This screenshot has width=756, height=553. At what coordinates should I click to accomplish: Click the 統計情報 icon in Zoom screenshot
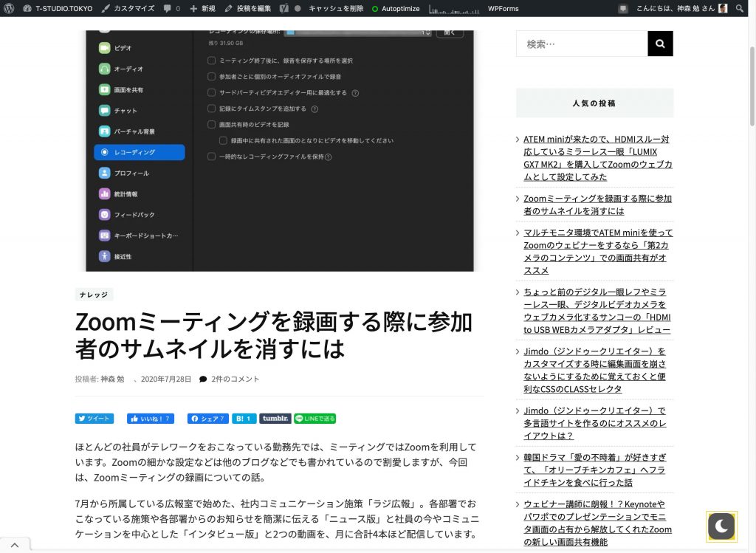tap(105, 194)
